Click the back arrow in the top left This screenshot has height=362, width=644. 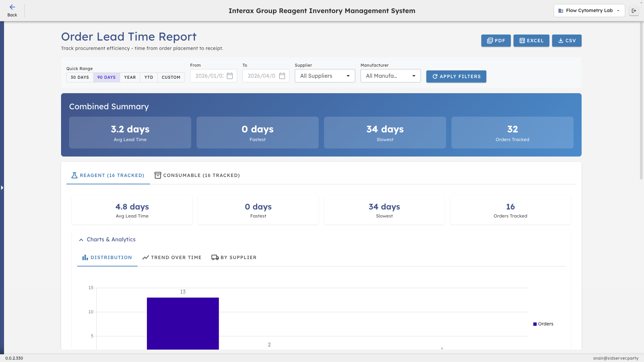[x=12, y=7]
